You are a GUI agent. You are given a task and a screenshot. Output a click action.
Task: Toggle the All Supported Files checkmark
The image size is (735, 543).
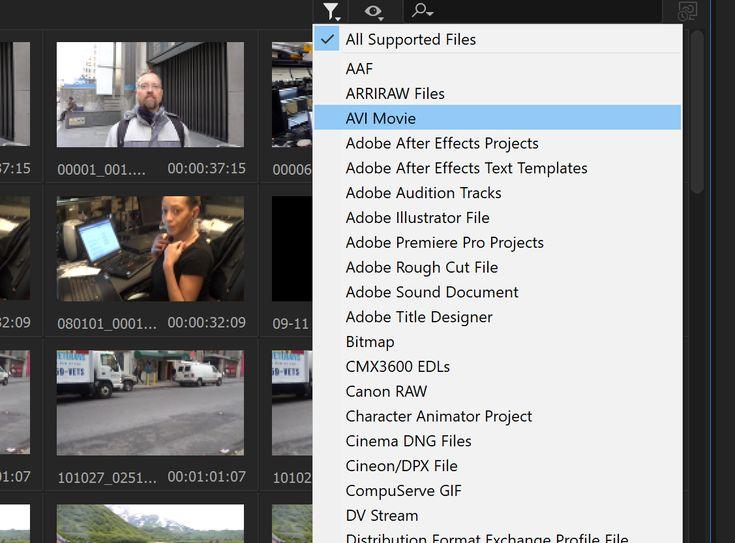tap(327, 39)
